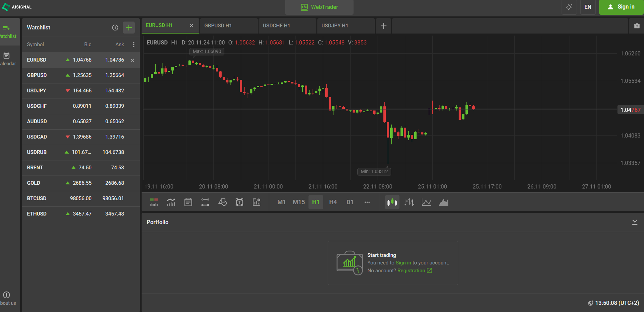Image resolution: width=644 pixels, height=312 pixels.
Task: Switch chart type to area chart
Action: (444, 202)
